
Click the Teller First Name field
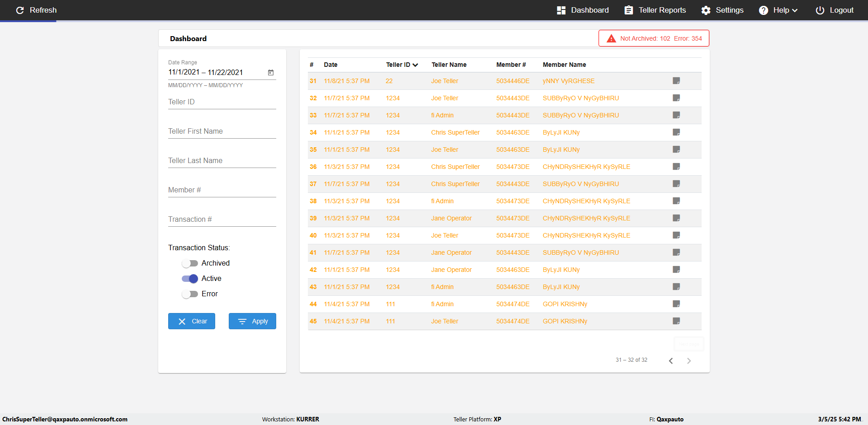click(x=222, y=131)
